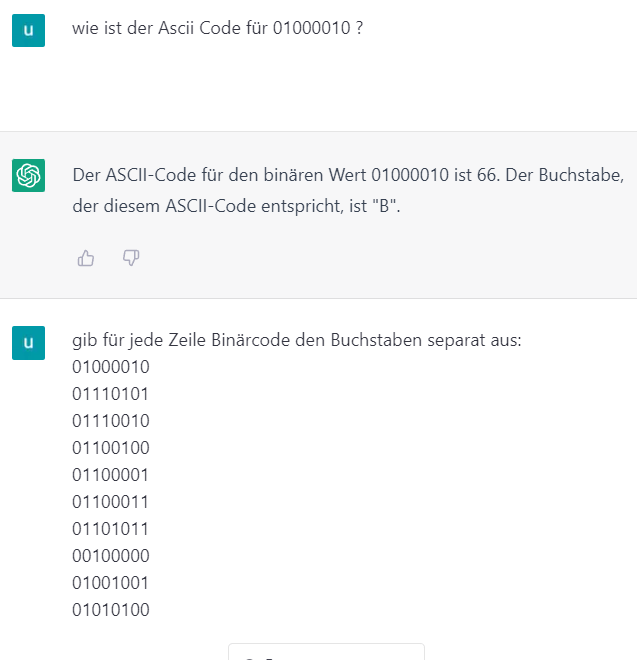Click the binary line 01110010
637x660 pixels.
111,421
